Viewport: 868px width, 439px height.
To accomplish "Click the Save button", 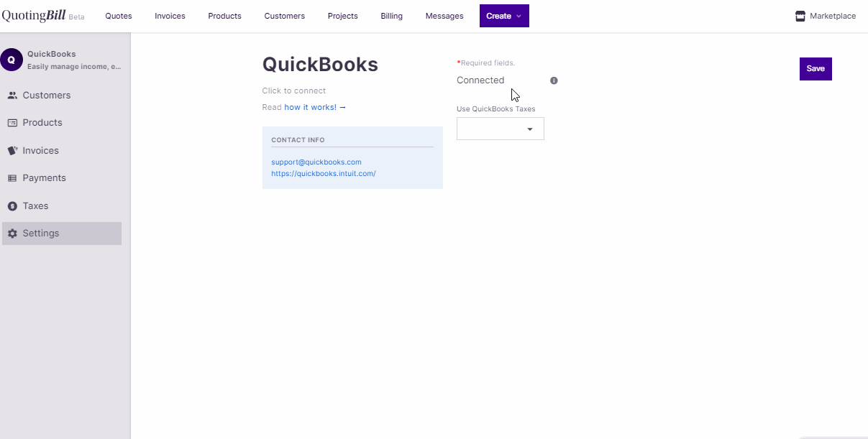I will click(x=816, y=69).
